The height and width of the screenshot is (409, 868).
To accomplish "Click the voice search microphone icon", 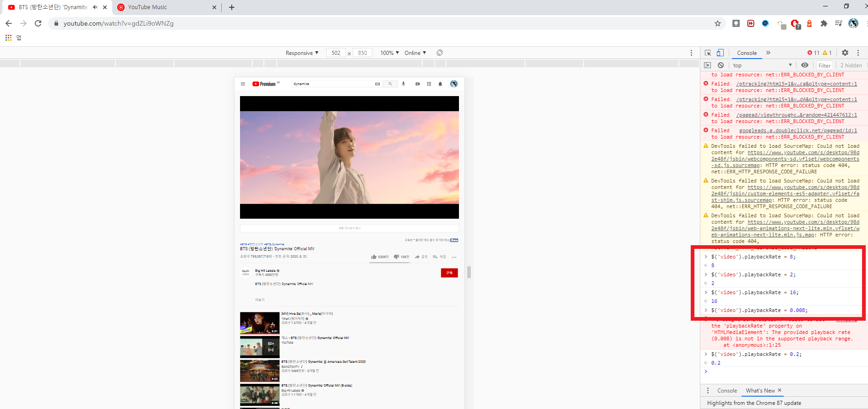I will pos(404,84).
